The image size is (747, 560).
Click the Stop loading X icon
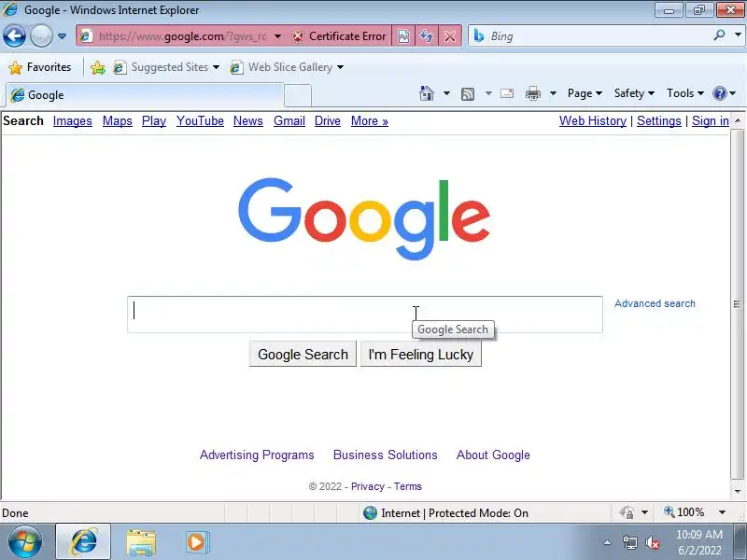[x=450, y=36]
